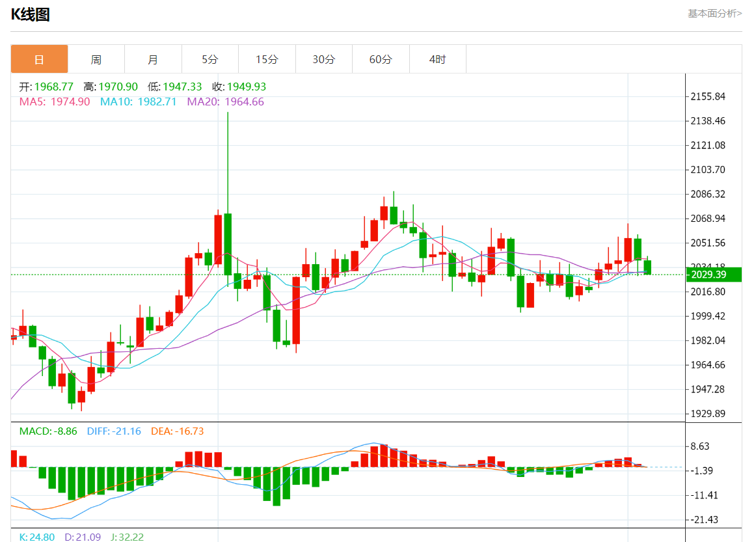The width and height of the screenshot is (756, 542).
Task: Click the MACD value label
Action: tap(48, 431)
